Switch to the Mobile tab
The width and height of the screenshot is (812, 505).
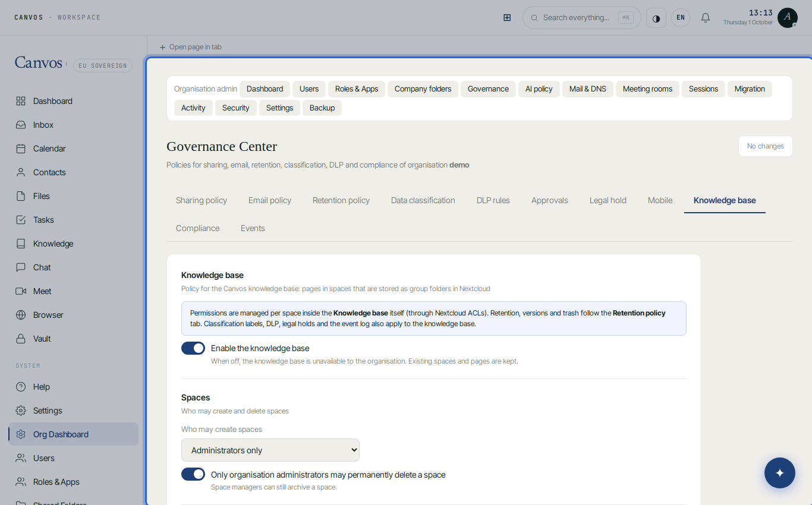(x=660, y=200)
